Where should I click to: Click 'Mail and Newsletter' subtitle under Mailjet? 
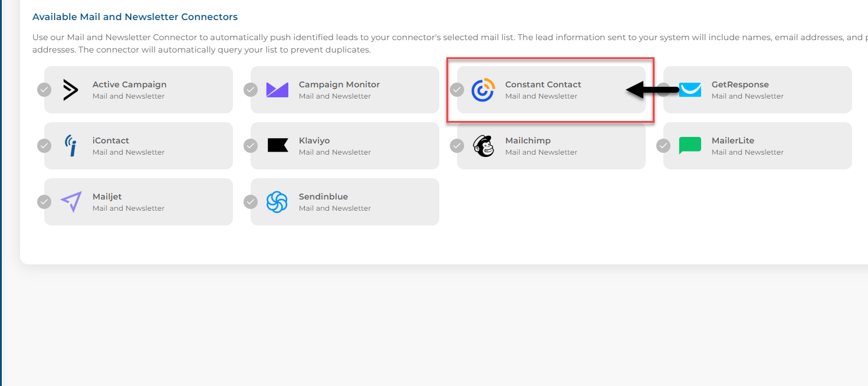(129, 208)
